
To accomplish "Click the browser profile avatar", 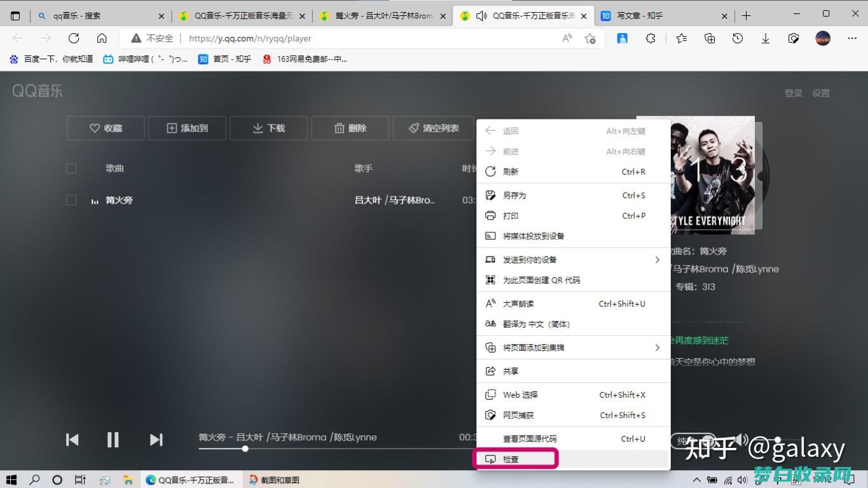I will pos(823,38).
